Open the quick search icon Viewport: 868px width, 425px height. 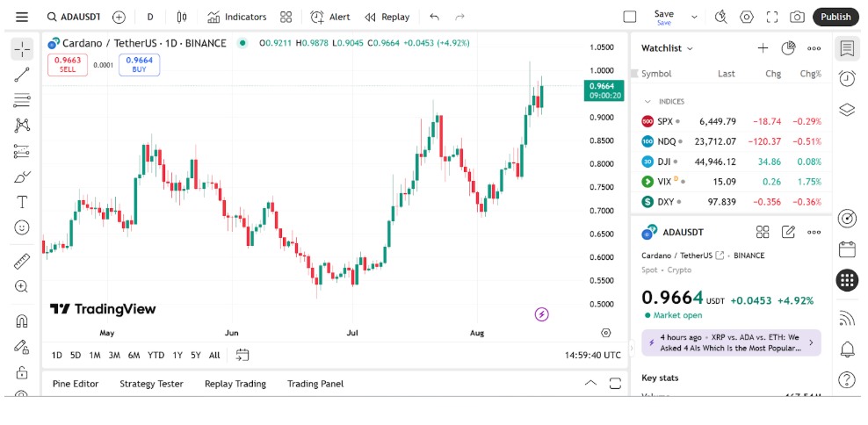coord(720,17)
